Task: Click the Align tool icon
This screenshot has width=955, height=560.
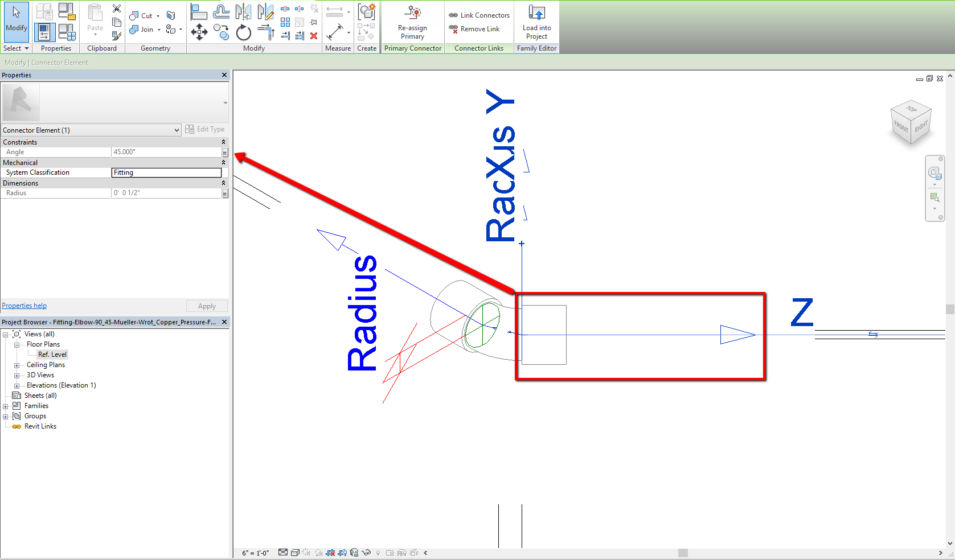Action: [x=199, y=11]
